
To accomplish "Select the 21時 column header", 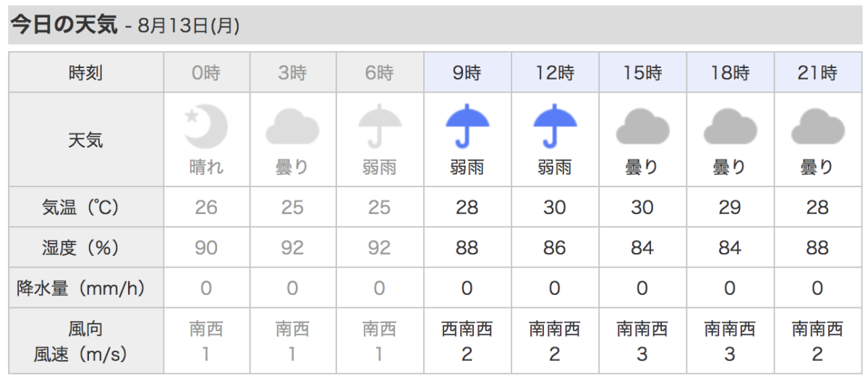I will pos(817,72).
